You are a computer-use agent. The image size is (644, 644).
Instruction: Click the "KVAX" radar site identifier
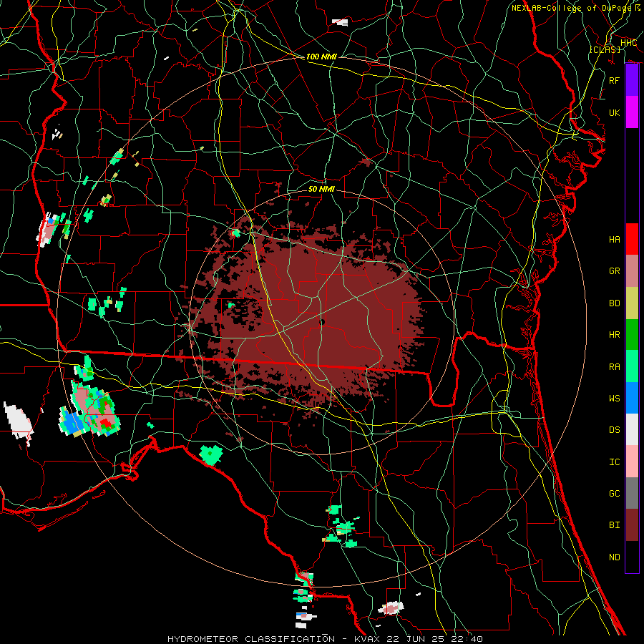tap(366, 639)
